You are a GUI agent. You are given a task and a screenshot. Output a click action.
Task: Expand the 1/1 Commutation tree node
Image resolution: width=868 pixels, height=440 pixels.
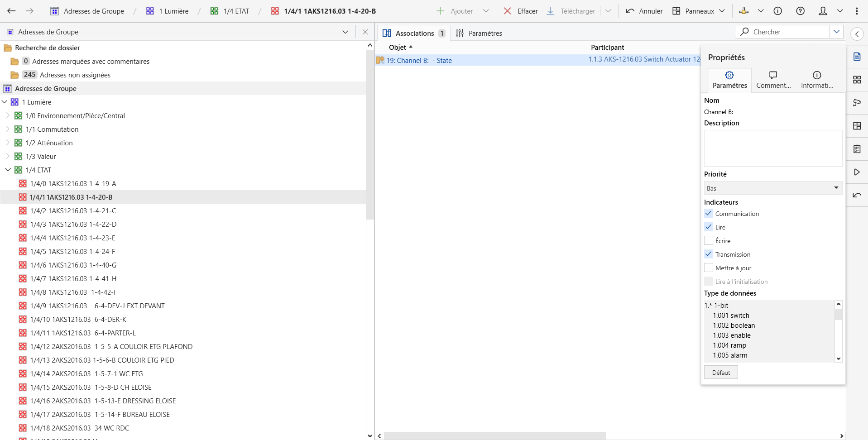click(8, 129)
